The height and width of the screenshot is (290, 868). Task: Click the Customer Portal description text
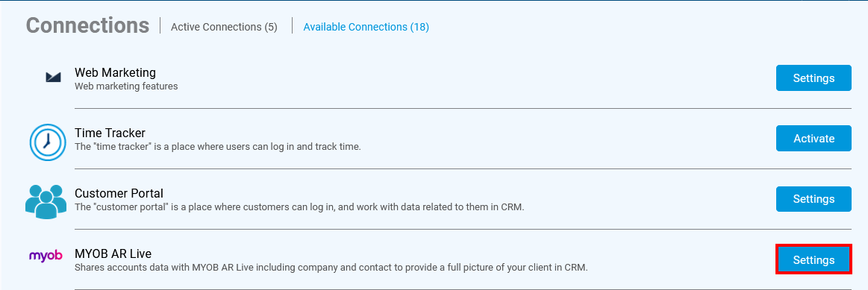(x=299, y=207)
